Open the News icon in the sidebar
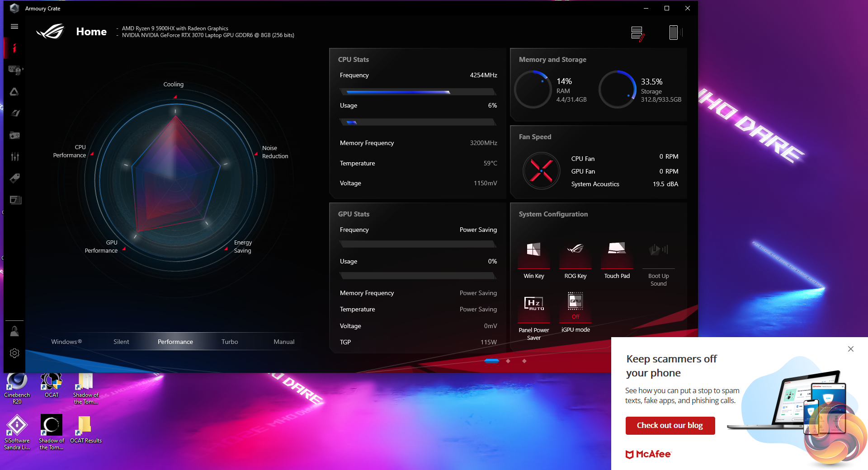 [x=14, y=200]
